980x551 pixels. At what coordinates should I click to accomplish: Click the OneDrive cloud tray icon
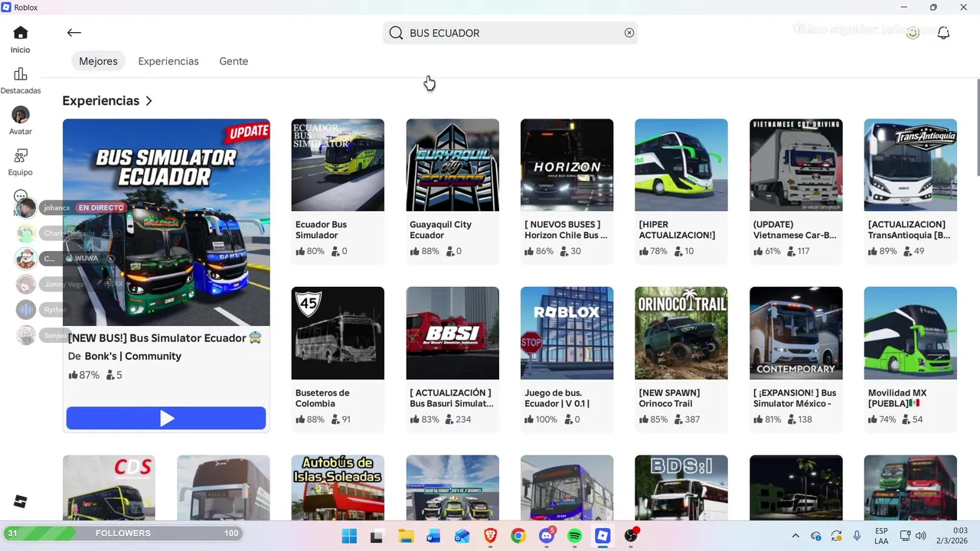tap(816, 536)
